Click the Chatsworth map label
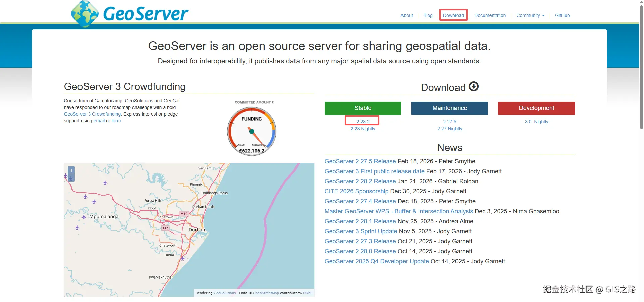Viewport: 644px width, 302px height. [168, 245]
